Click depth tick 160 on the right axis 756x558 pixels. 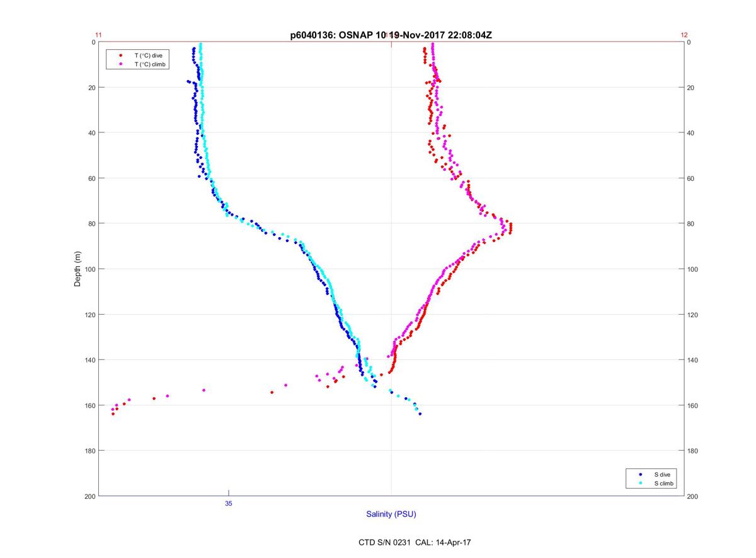693,405
